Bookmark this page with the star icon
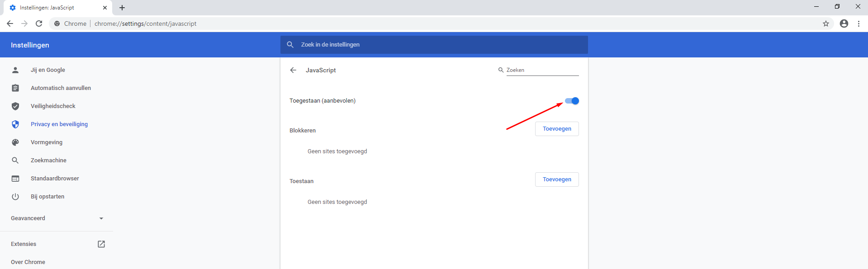Viewport: 868px width, 269px height. coord(825,24)
